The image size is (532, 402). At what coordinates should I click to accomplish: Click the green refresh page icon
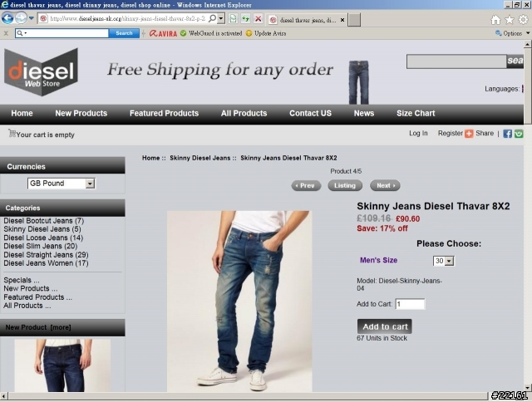pos(245,18)
